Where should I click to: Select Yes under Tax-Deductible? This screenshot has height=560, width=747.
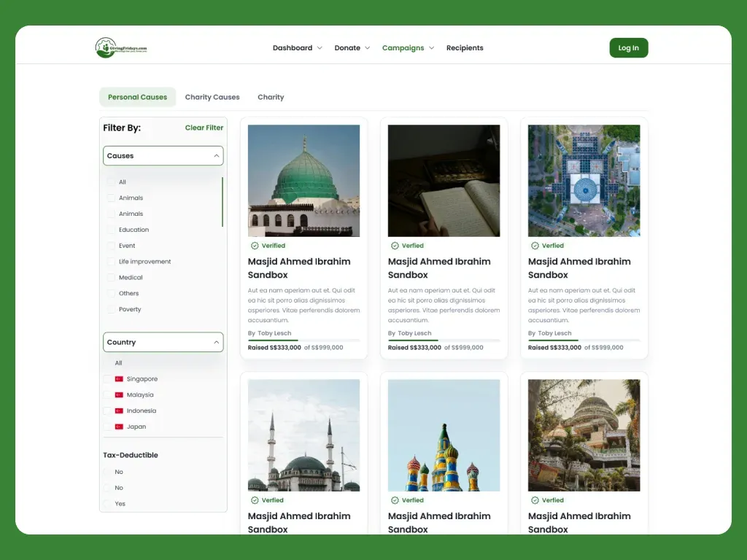[107, 503]
